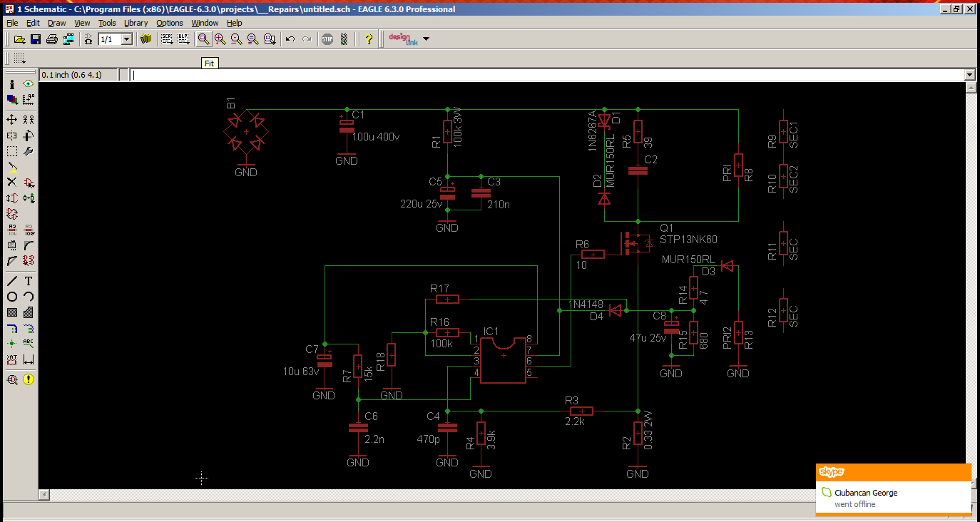Screen dimensions: 980x522
Task: Select the Move tool
Action: pyautogui.click(x=12, y=120)
